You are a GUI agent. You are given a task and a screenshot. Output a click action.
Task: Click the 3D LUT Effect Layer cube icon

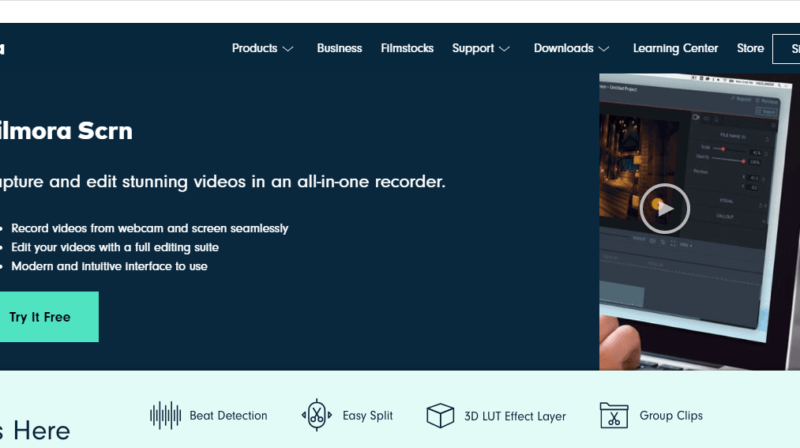point(441,415)
